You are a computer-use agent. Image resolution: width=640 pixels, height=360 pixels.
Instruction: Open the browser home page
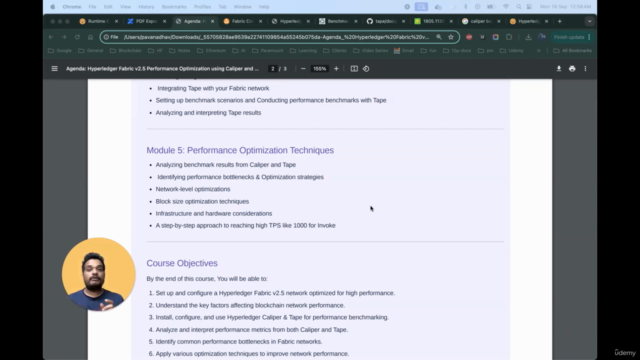[x=90, y=37]
